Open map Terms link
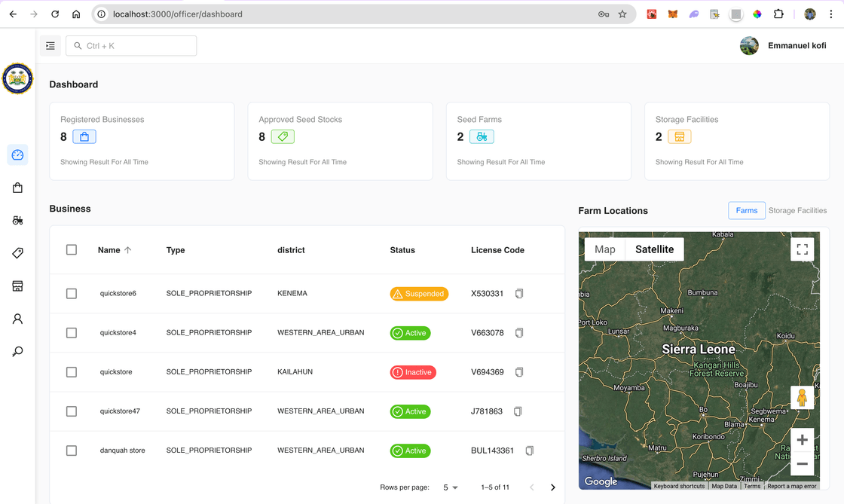The image size is (844, 504). point(752,486)
